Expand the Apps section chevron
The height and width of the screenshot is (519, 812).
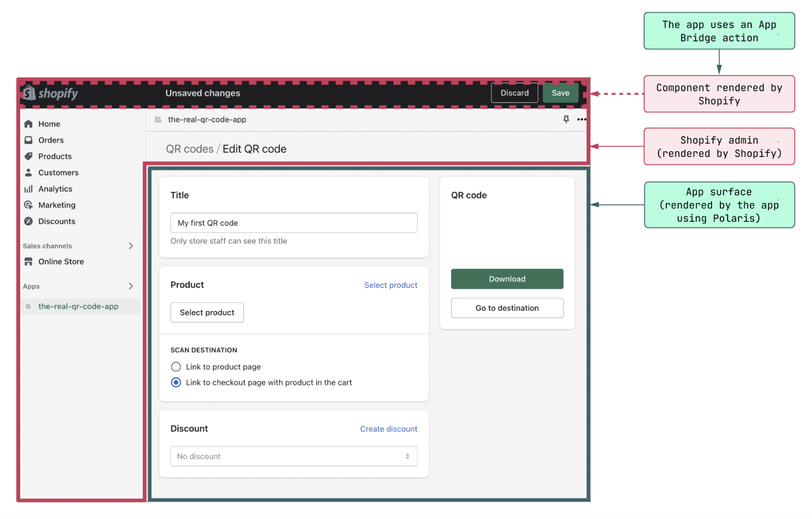click(x=131, y=286)
